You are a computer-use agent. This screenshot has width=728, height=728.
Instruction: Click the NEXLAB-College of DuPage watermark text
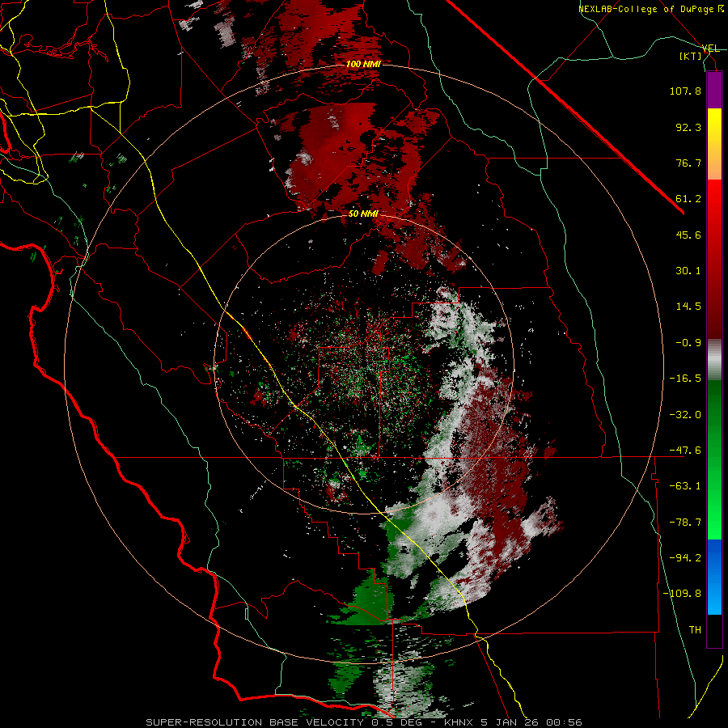(x=651, y=9)
